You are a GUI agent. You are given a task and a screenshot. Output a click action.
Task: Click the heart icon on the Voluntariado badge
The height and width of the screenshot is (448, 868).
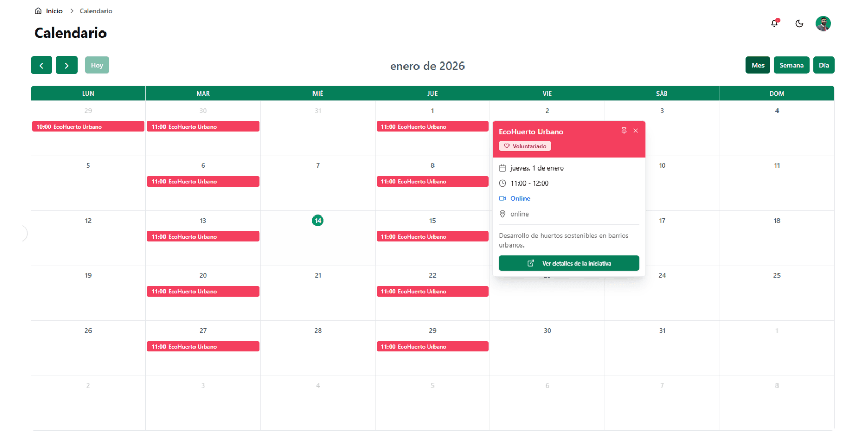(507, 146)
